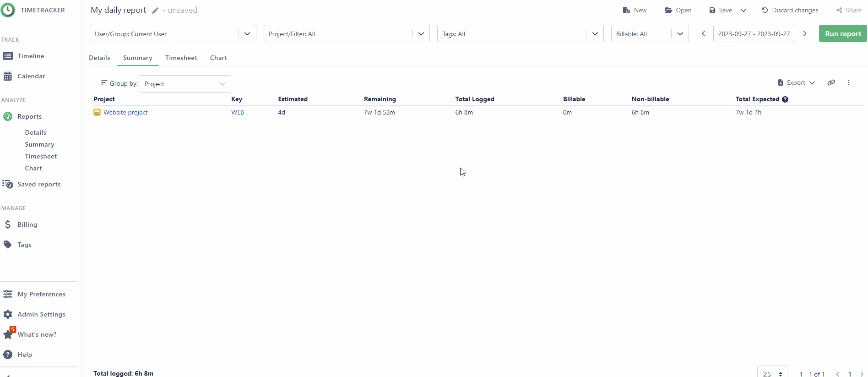Save the report
The image size is (868, 377).
(x=721, y=10)
